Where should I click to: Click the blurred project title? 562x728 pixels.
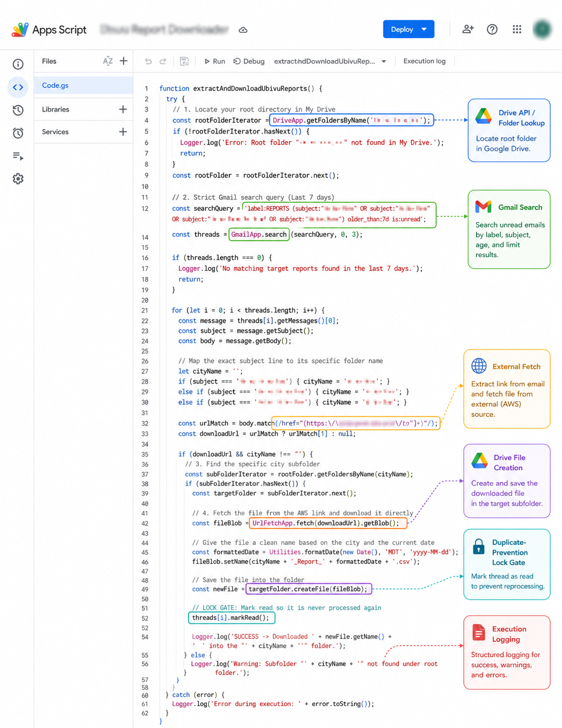pyautogui.click(x=164, y=30)
